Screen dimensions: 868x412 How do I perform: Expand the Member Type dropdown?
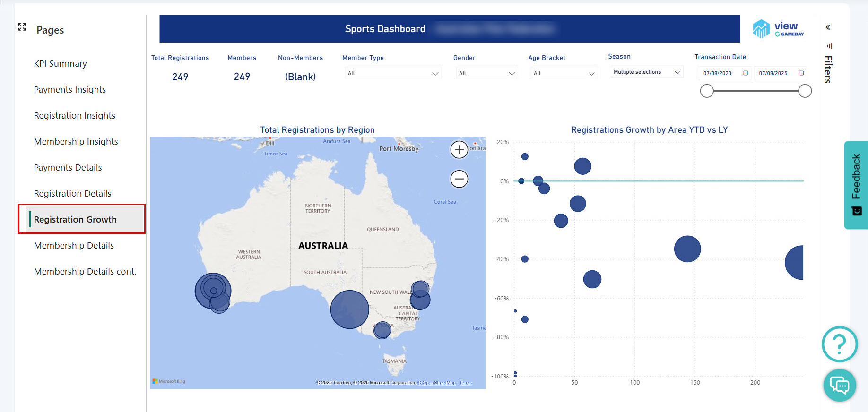(x=392, y=73)
